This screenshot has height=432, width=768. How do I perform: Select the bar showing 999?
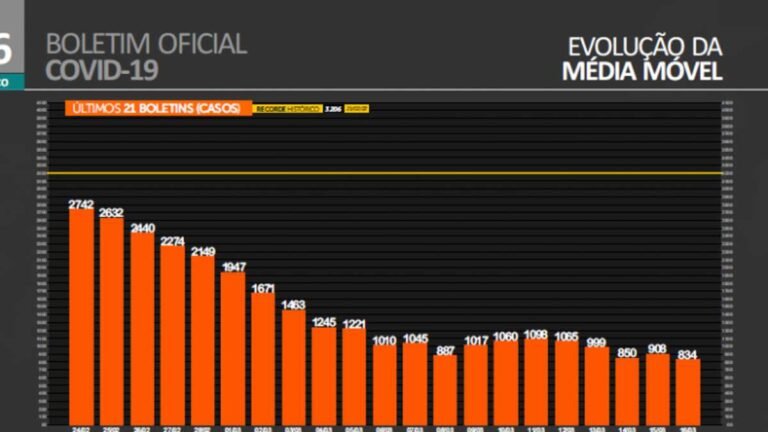pyautogui.click(x=597, y=382)
